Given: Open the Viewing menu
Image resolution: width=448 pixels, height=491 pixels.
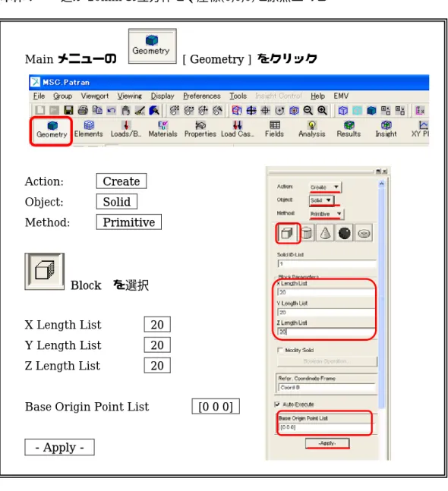Looking at the screenshot, I should pos(130,96).
